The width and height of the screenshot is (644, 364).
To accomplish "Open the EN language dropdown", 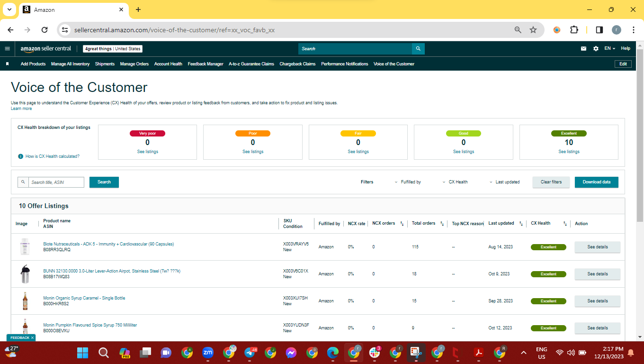I will 609,48.
